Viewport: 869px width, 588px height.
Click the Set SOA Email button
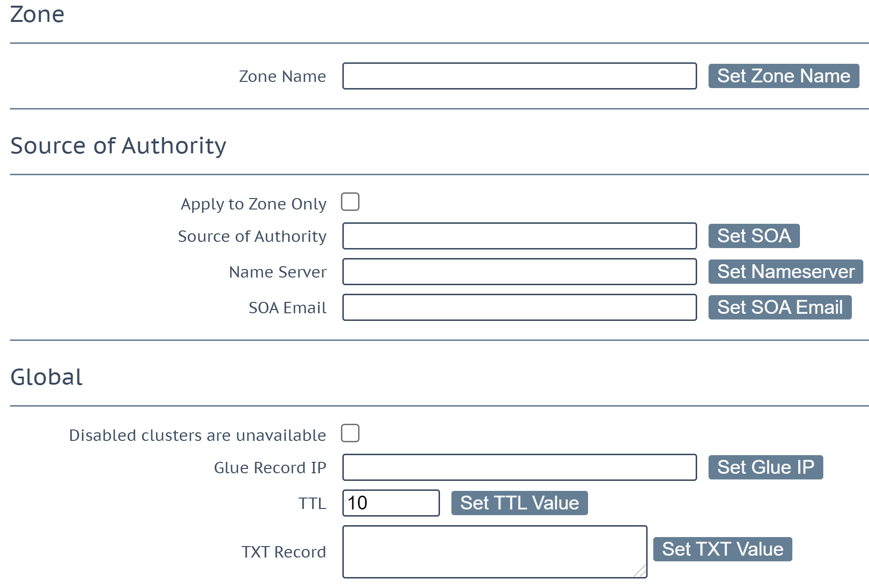(x=780, y=308)
